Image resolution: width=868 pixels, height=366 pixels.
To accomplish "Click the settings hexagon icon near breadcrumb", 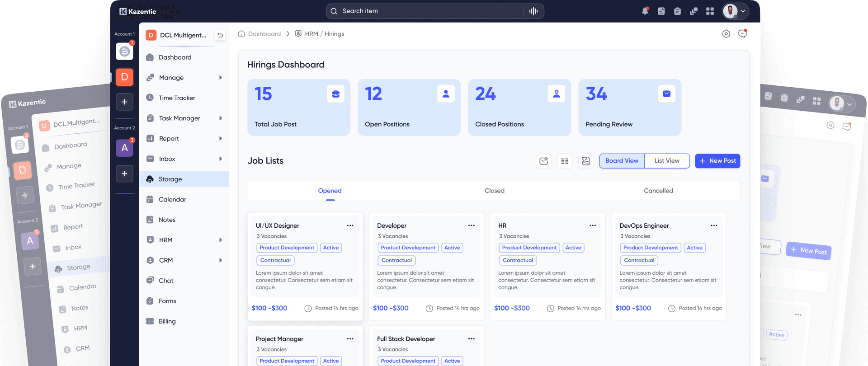I will point(726,34).
